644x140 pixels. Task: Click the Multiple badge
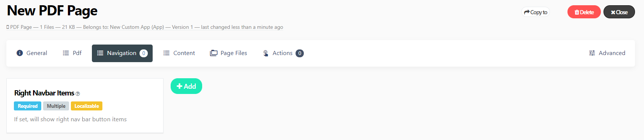[x=56, y=106]
